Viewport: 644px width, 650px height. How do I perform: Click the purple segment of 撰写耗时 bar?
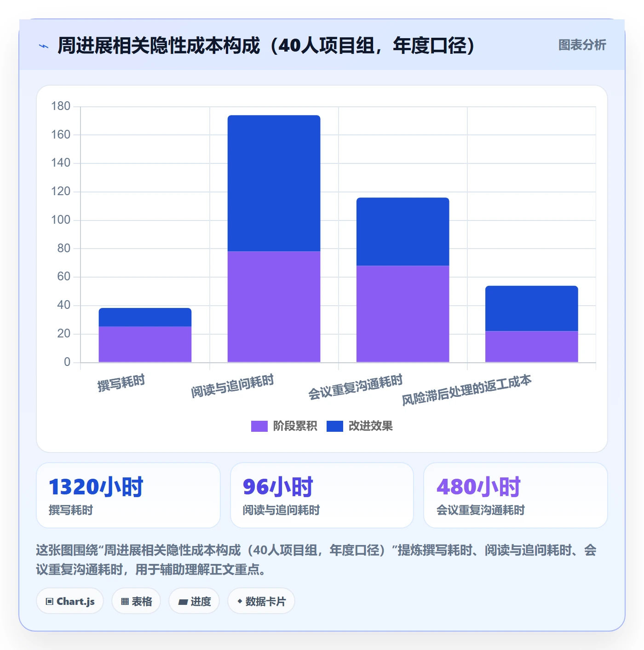click(x=145, y=344)
